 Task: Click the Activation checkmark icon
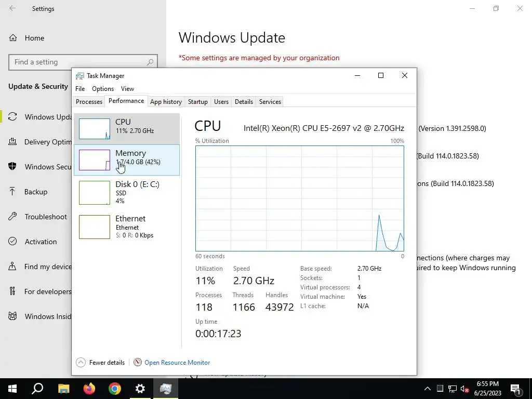[x=12, y=241]
